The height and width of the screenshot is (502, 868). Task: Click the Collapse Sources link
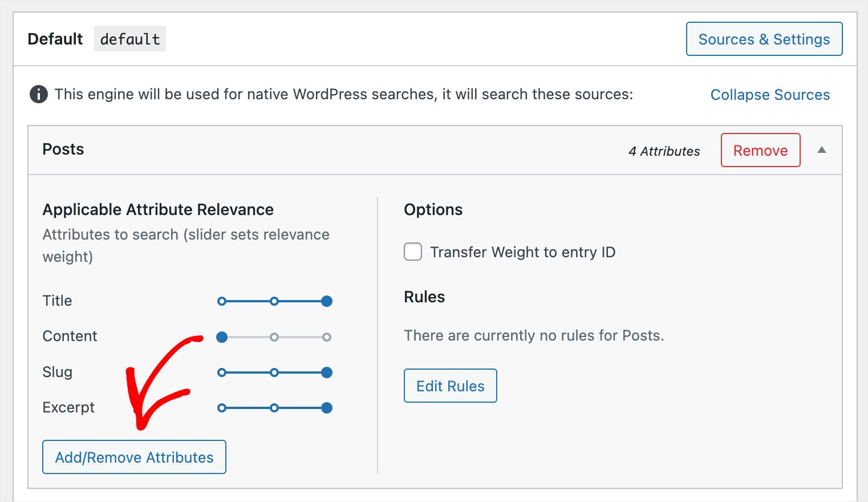770,95
